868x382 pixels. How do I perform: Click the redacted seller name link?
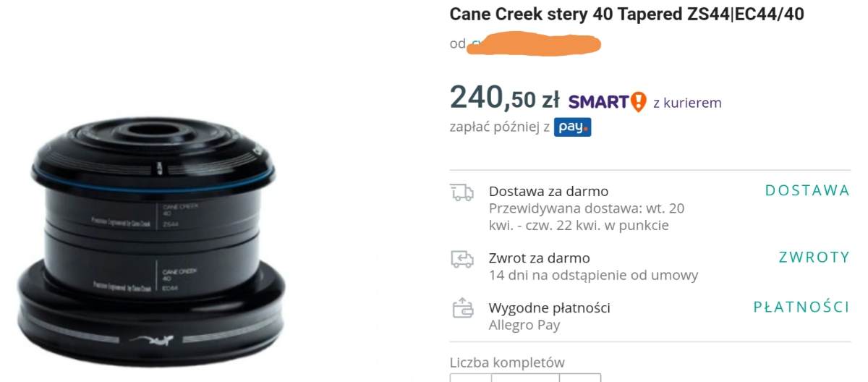coord(535,43)
